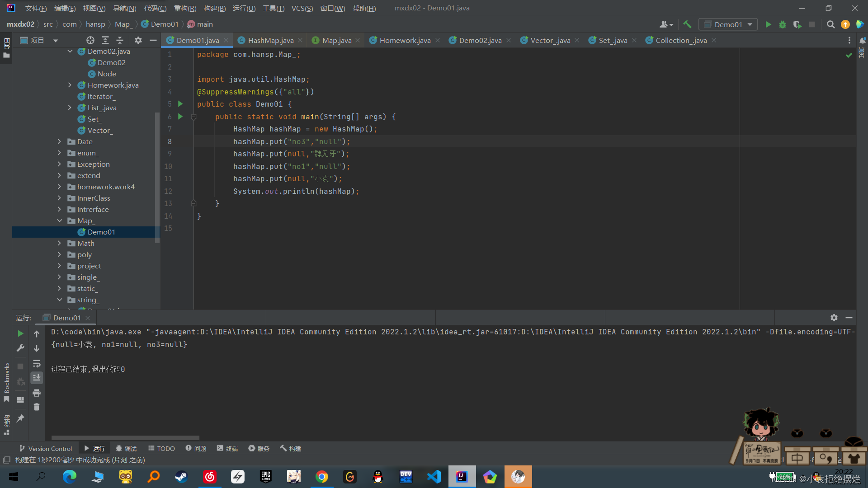Click the Build Project hammer icon
Viewport: 868px width, 488px height.
point(689,24)
